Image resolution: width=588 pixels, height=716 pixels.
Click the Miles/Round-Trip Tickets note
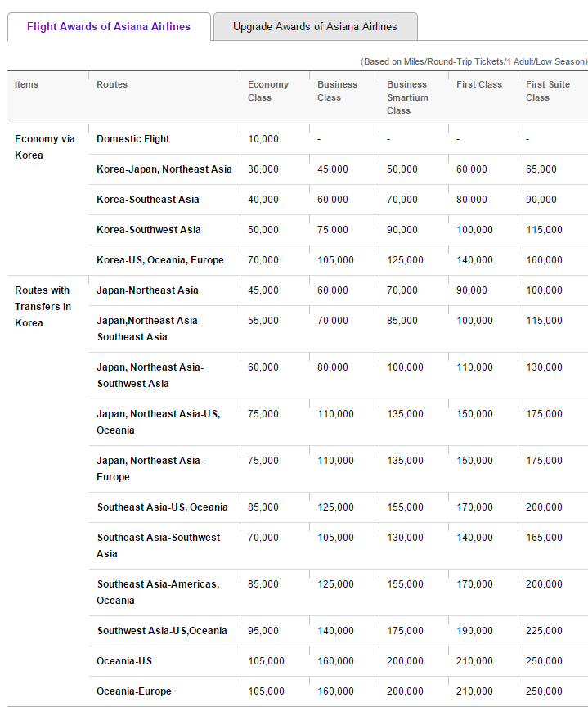[474, 61]
